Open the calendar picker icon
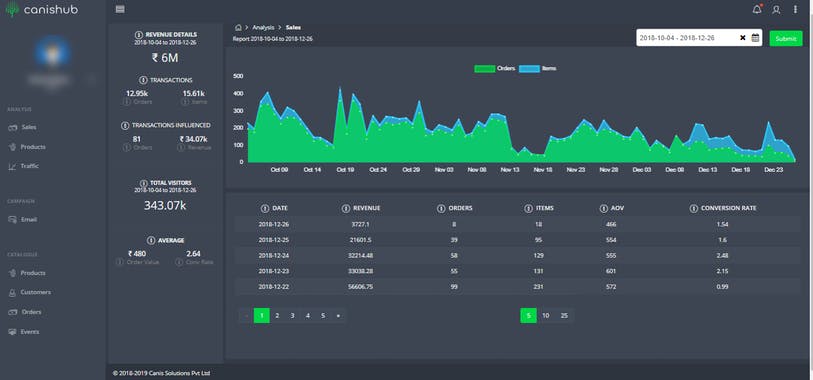This screenshot has width=813, height=380. click(x=755, y=38)
